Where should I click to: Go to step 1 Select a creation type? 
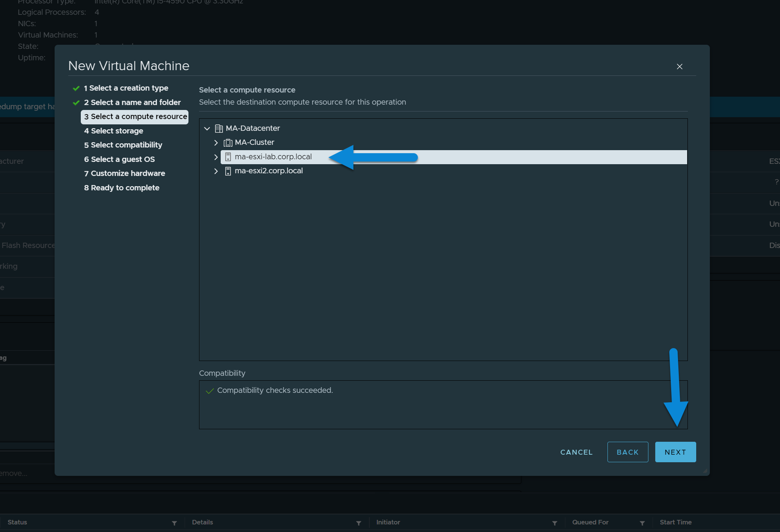[126, 88]
